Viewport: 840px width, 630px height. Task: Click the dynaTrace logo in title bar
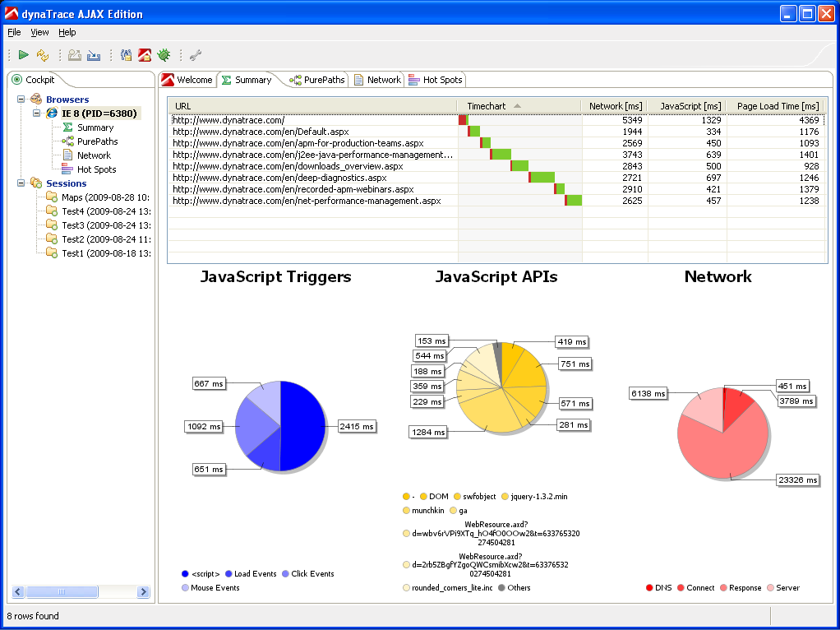click(11, 13)
